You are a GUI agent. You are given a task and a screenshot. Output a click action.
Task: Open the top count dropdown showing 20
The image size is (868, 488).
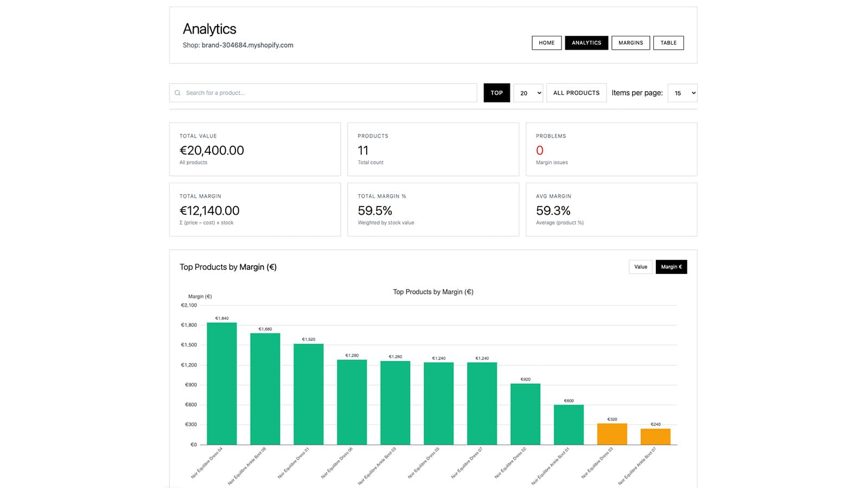click(x=528, y=93)
